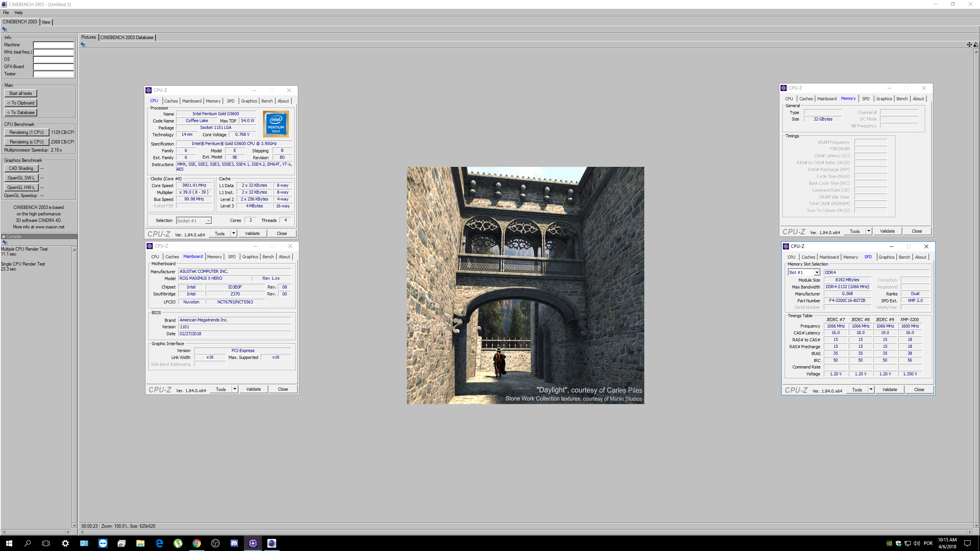Viewport: 980px width, 551px height.
Task: Open OBS Studio from the taskbar
Action: coord(216,543)
